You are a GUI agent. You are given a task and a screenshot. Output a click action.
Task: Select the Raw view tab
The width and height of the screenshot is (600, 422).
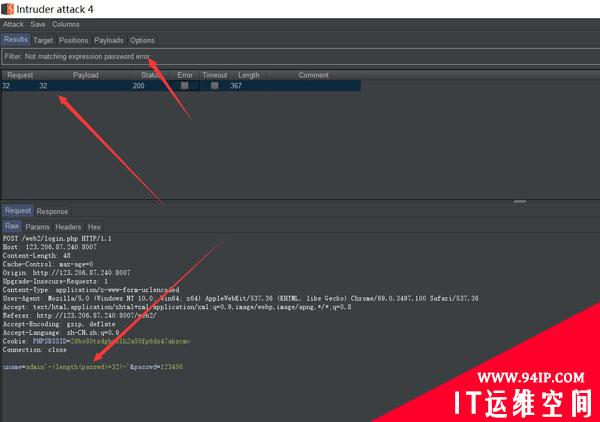click(x=12, y=226)
